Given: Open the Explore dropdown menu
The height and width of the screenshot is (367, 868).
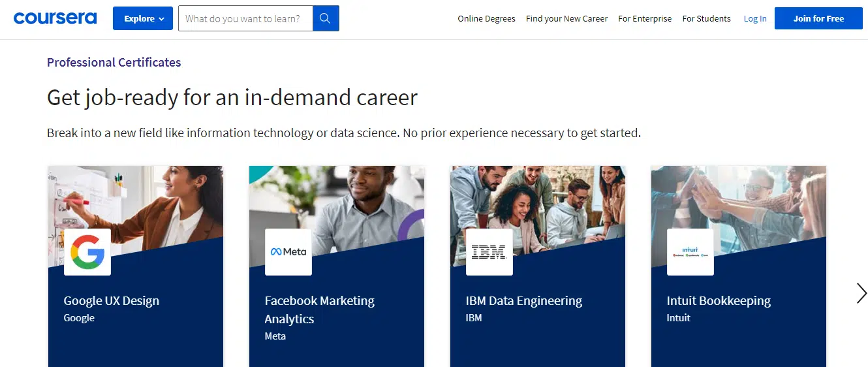Looking at the screenshot, I should [143, 18].
